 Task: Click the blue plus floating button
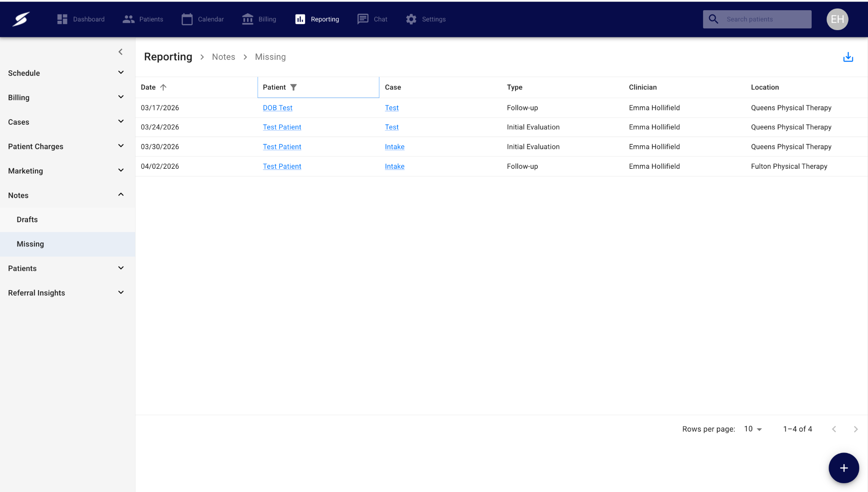[x=843, y=468]
